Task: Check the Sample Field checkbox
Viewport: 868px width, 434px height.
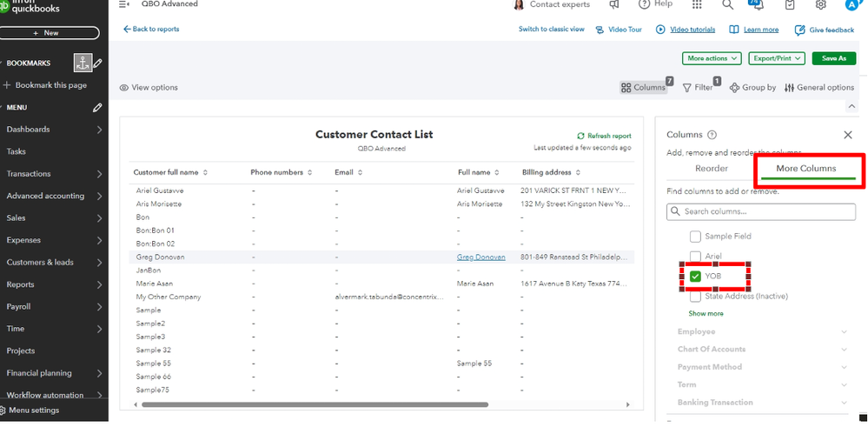Action: (695, 236)
